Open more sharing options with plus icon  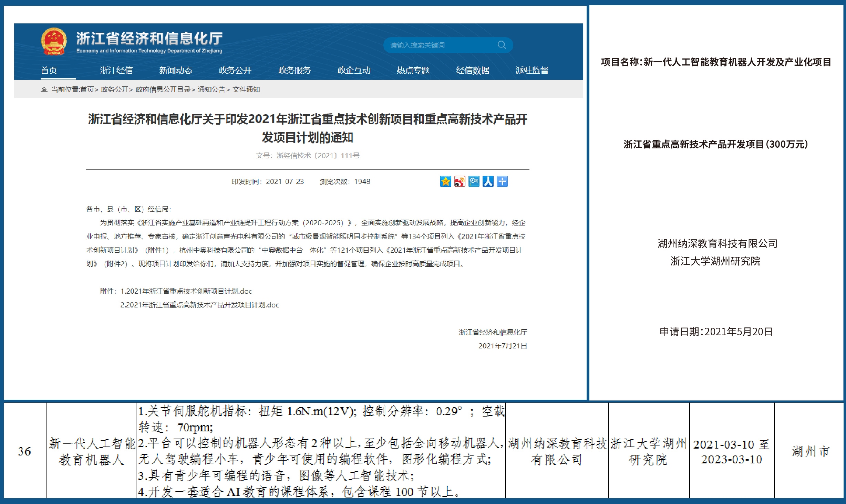(x=502, y=182)
